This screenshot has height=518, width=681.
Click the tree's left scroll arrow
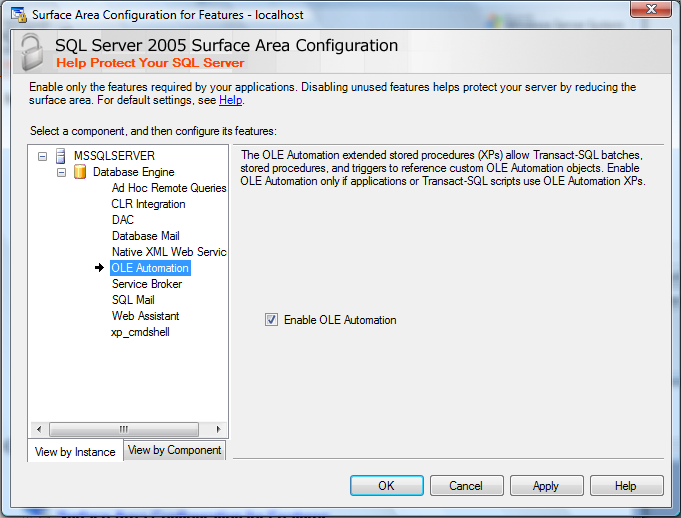coord(39,429)
